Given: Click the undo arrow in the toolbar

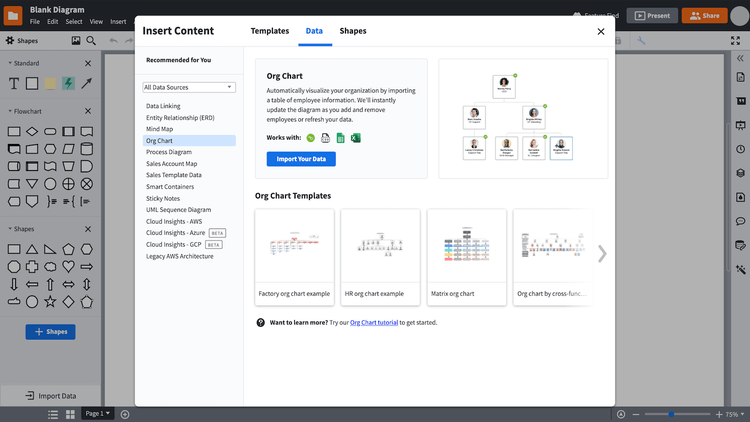Looking at the screenshot, I should pyautogui.click(x=113, y=41).
